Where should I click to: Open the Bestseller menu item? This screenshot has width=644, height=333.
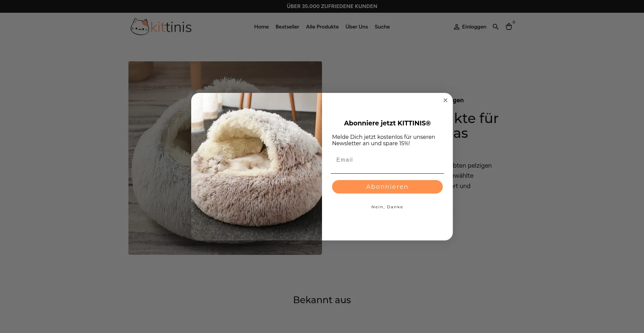(287, 27)
